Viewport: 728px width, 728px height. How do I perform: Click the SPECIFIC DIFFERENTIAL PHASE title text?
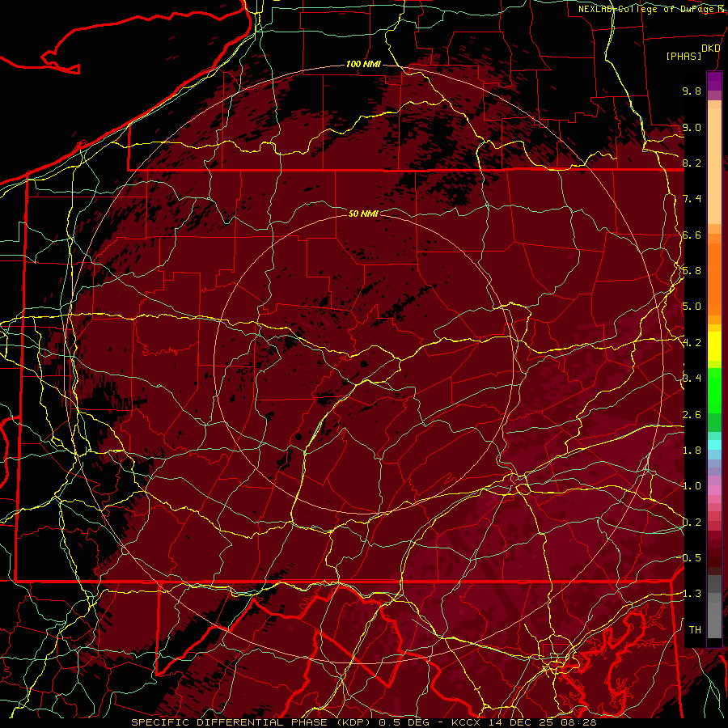(x=230, y=722)
